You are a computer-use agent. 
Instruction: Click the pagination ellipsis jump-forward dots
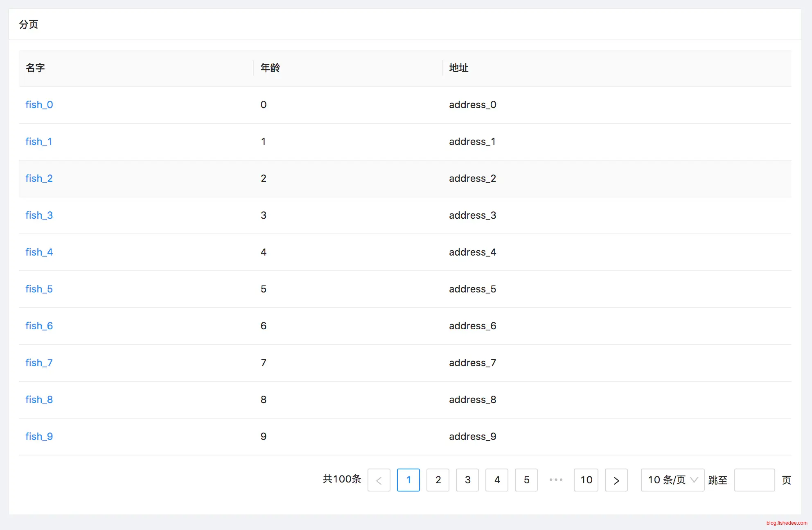[556, 480]
